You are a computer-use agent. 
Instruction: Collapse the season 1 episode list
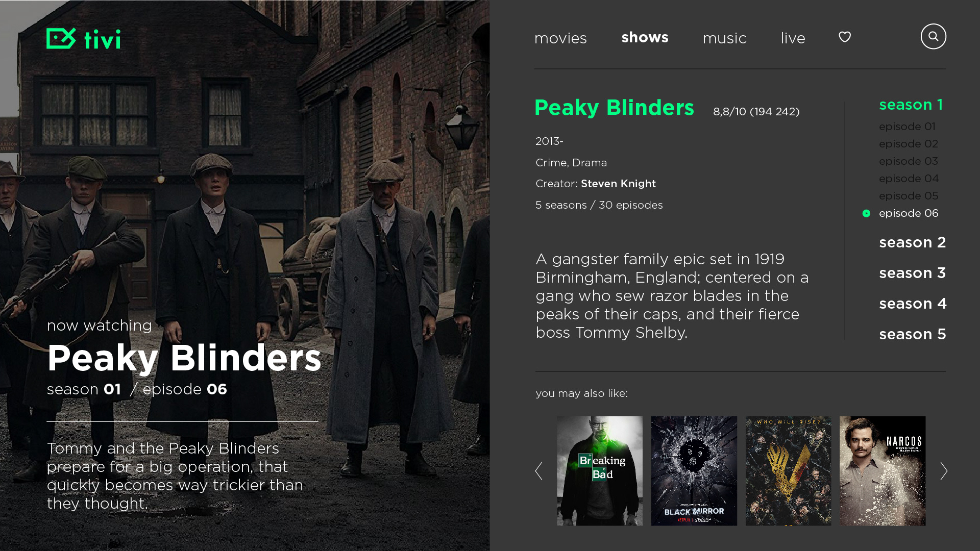911,105
